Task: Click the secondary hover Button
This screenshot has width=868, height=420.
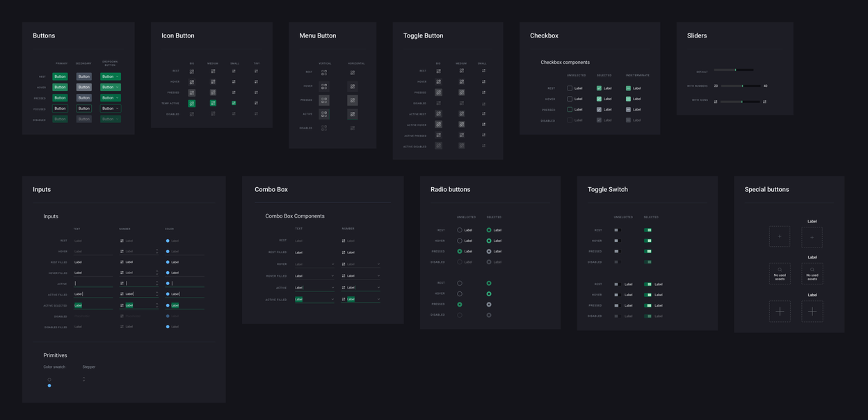Action: coord(84,87)
